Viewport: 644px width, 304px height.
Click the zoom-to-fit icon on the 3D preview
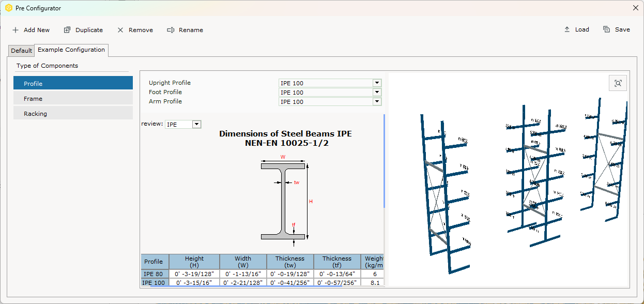click(x=618, y=83)
